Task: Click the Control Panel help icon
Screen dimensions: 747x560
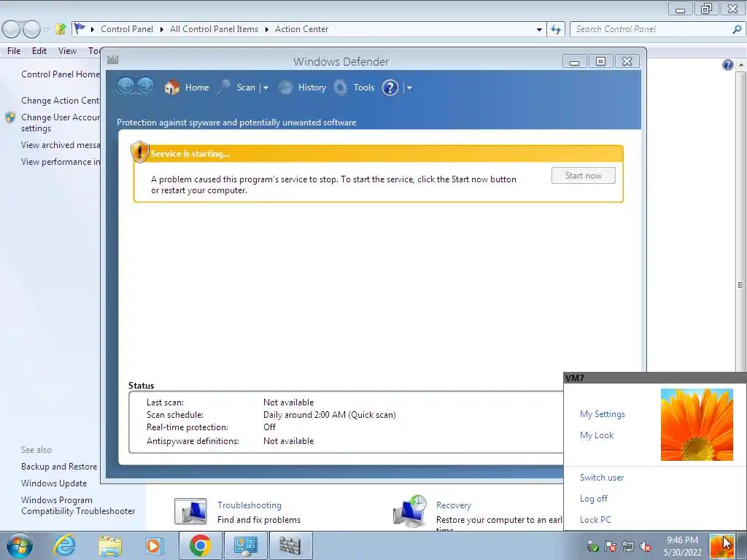Action: tap(727, 65)
